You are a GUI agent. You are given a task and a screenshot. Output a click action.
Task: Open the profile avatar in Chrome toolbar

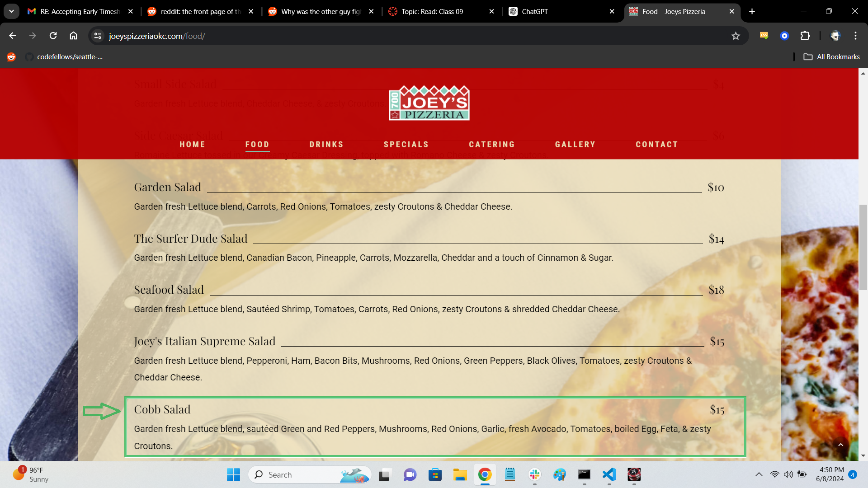(x=835, y=36)
